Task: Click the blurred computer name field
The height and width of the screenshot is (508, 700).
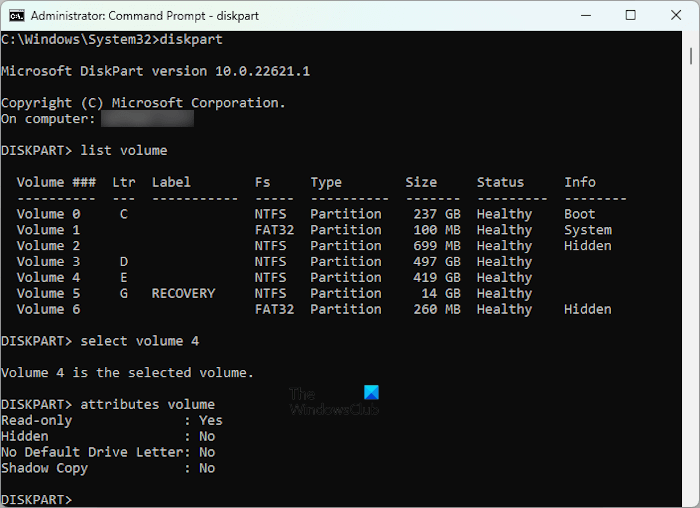Action: tap(146, 118)
